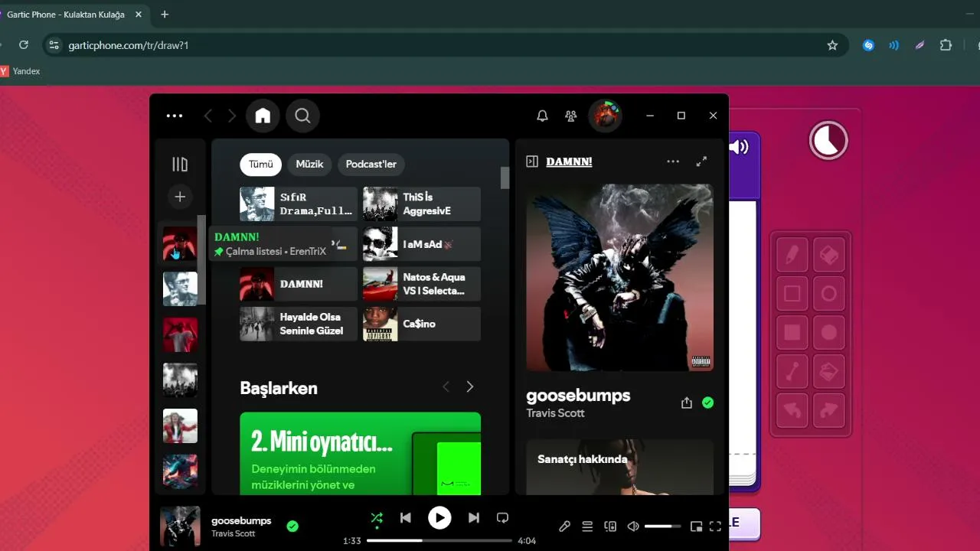980x551 pixels.
Task: Select the line tool in Gartic Phone
Action: tap(792, 372)
